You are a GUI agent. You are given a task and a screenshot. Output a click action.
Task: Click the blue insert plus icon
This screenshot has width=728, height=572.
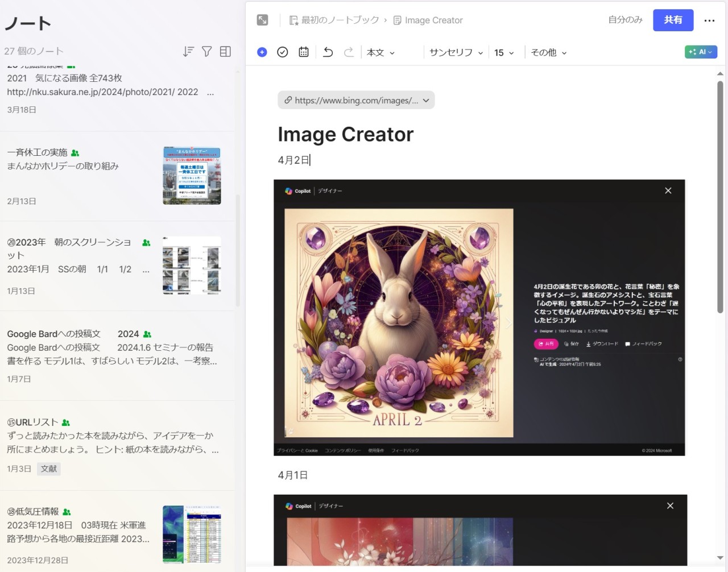click(x=262, y=52)
